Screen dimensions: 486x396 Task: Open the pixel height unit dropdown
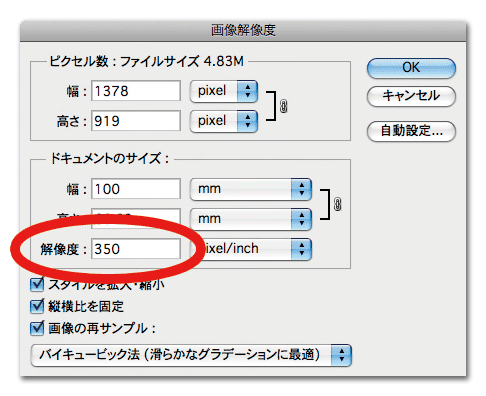click(x=224, y=121)
